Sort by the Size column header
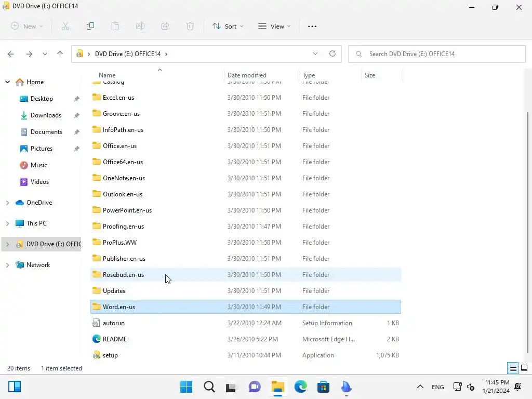 382,75
